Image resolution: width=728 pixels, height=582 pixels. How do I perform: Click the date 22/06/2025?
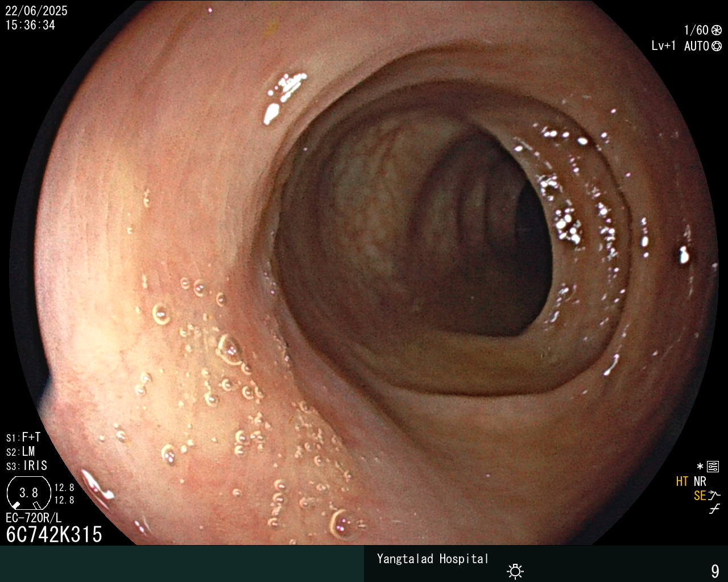click(x=36, y=11)
